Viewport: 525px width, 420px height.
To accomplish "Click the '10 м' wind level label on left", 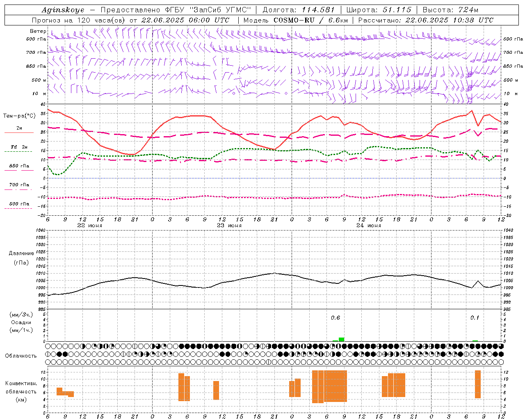I will 39,94.
